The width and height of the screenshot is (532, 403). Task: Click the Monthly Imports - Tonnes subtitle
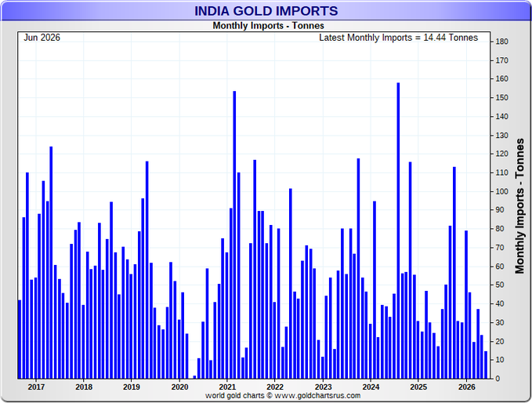269,26
